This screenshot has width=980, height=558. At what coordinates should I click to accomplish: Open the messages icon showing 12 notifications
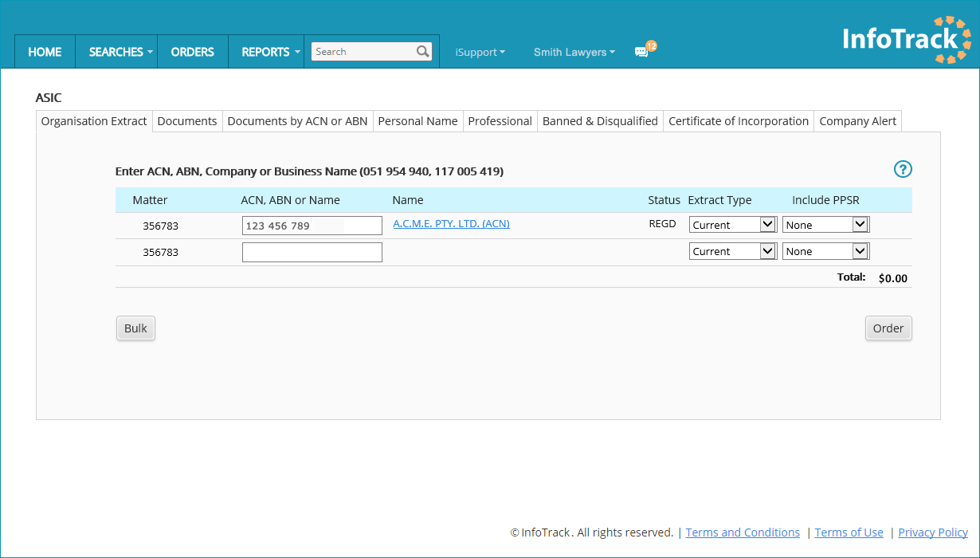tap(642, 49)
